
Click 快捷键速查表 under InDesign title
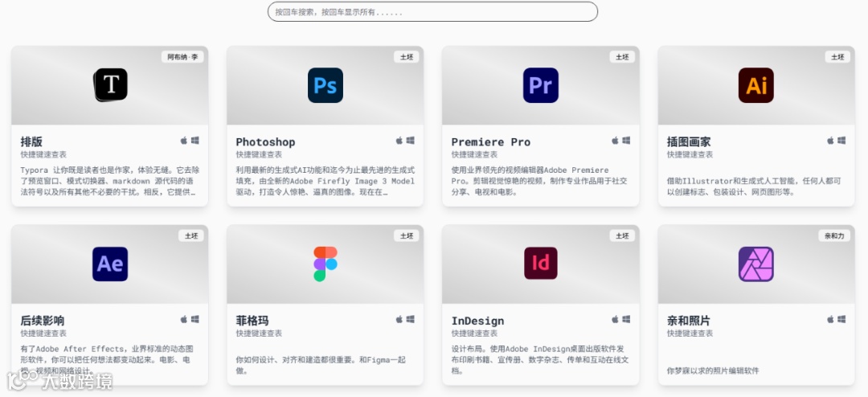tap(474, 334)
